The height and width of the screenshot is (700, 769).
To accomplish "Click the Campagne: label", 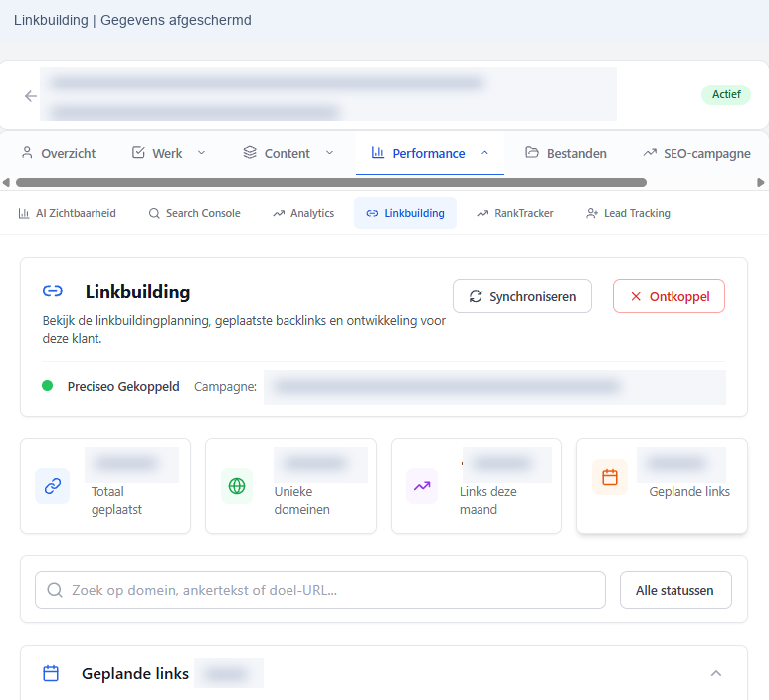I will 225,386.
